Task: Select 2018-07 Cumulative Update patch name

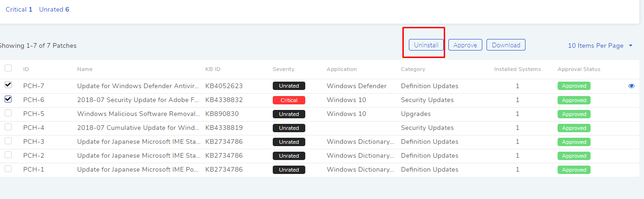Action: (x=138, y=128)
